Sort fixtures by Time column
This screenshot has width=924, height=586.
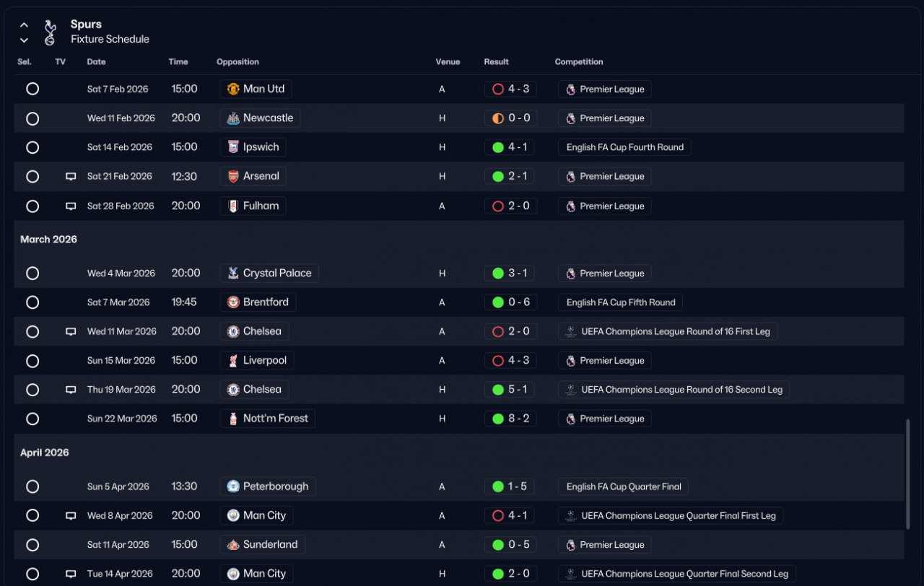pos(178,62)
